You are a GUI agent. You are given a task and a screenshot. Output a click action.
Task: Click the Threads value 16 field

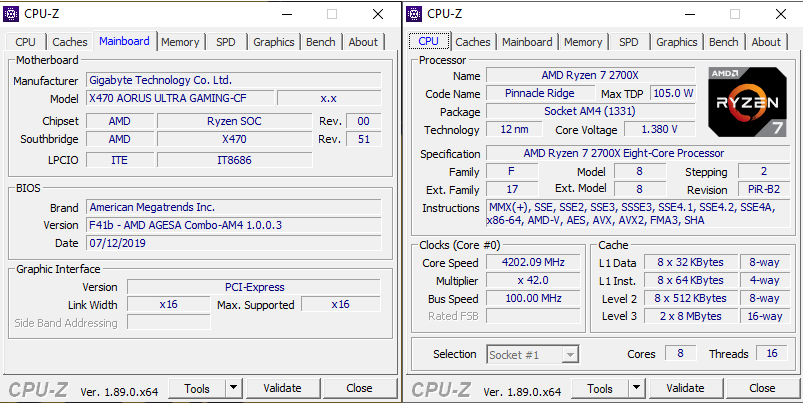[x=772, y=353]
